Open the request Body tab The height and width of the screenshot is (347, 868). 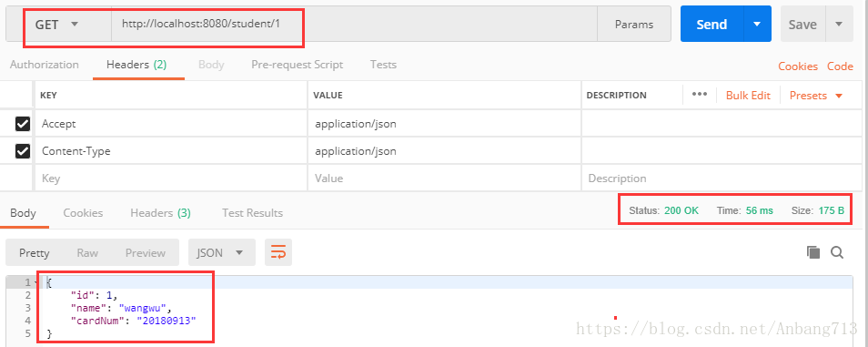(x=211, y=65)
